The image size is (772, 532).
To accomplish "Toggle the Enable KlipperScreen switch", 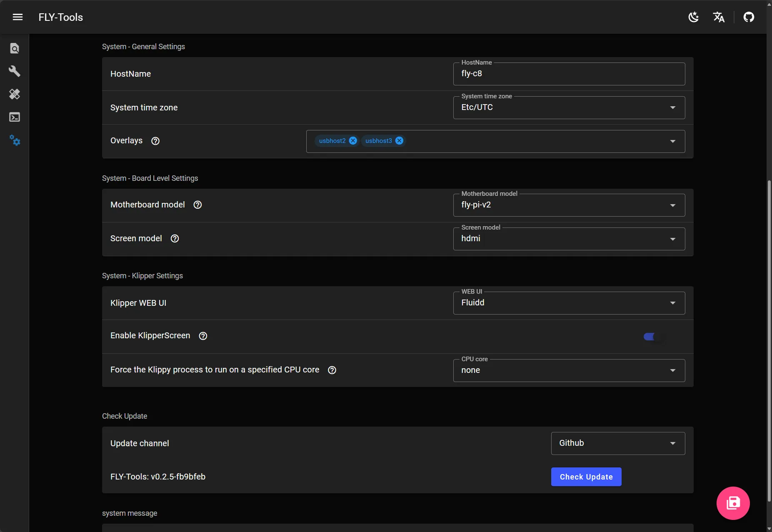I will (x=653, y=337).
